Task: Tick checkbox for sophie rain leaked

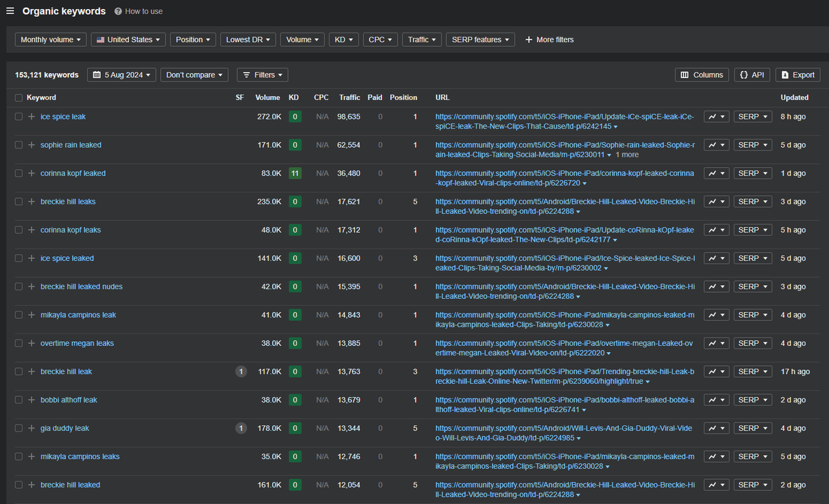Action: 19,145
